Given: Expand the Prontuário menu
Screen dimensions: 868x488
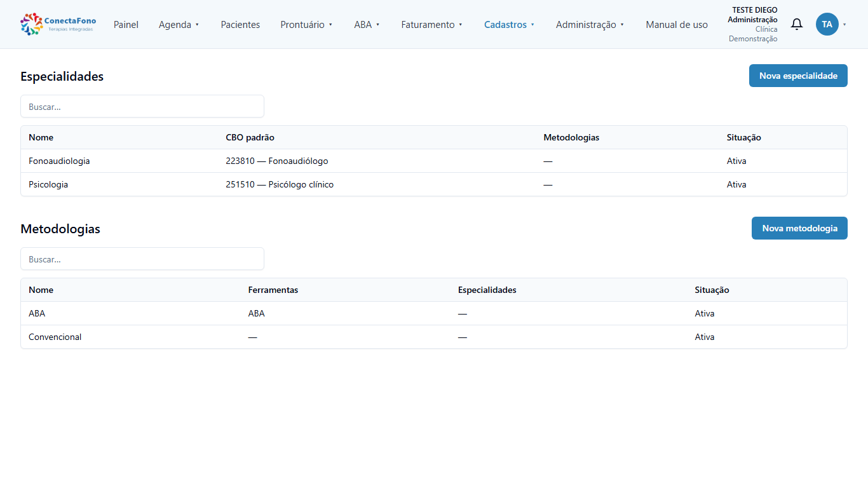Looking at the screenshot, I should coord(306,25).
